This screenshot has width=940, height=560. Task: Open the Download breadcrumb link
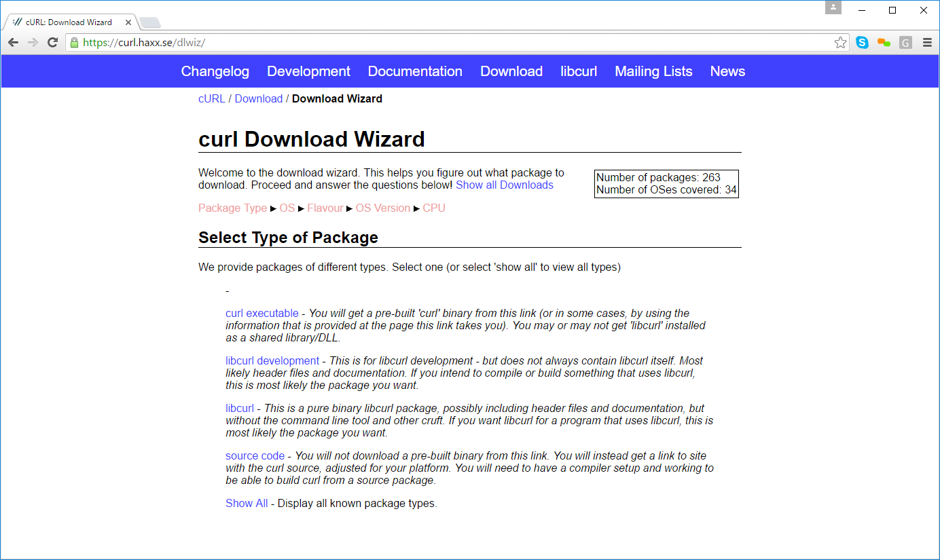point(259,98)
